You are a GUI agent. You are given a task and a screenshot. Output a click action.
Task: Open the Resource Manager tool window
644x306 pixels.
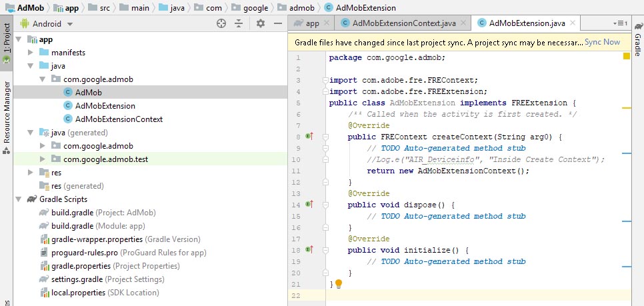(x=6, y=117)
